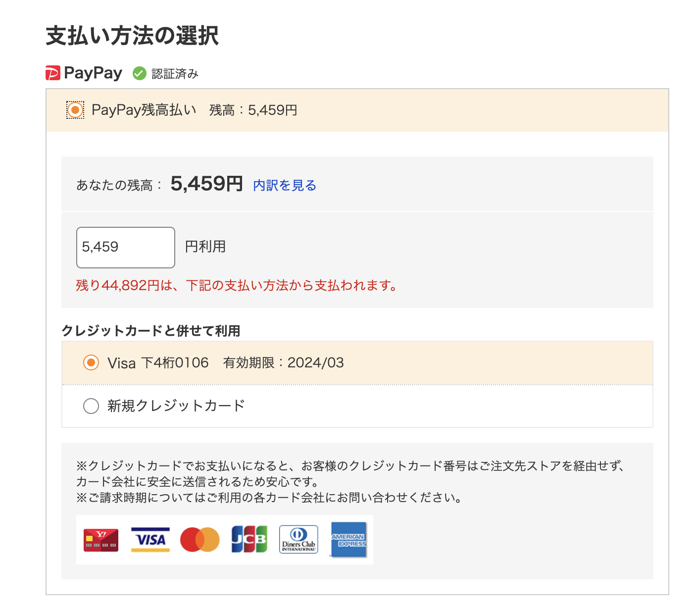Click the Mastercard logo
Screen dimensions: 694x616
(200, 540)
